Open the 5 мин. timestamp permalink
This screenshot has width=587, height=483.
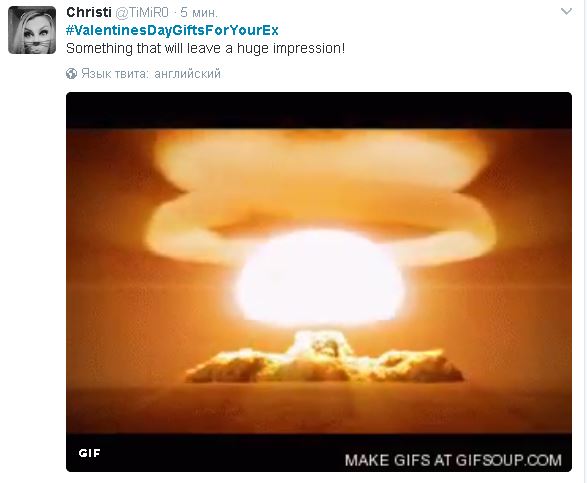tap(199, 13)
